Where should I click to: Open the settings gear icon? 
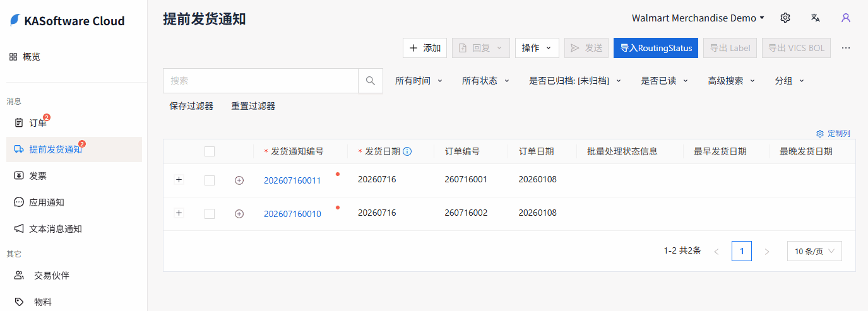pyautogui.click(x=785, y=18)
